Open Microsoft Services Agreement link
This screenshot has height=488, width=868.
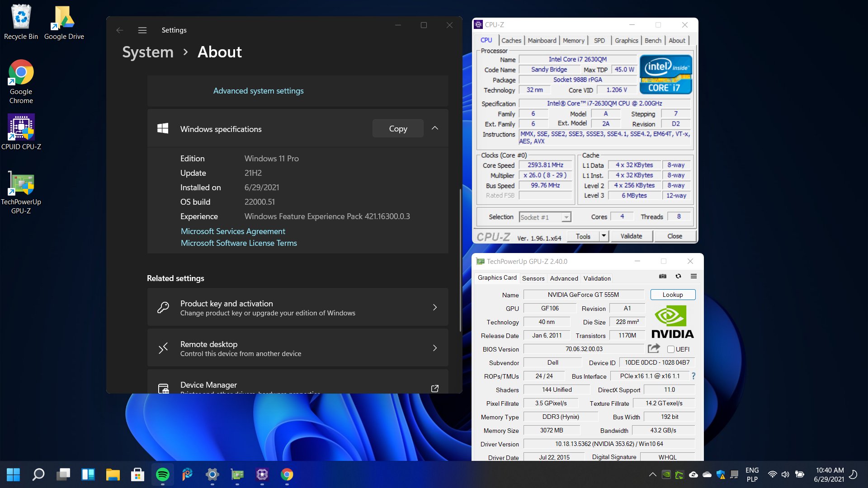[233, 231]
